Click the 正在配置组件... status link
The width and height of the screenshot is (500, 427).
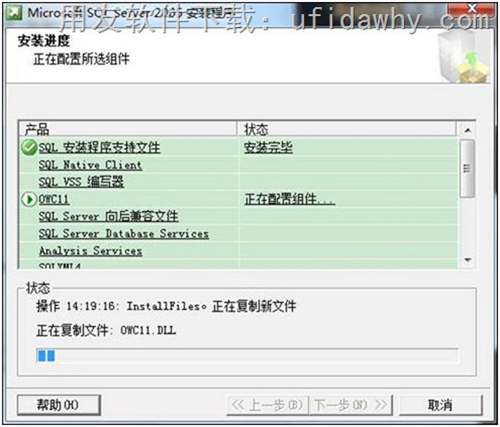[290, 199]
